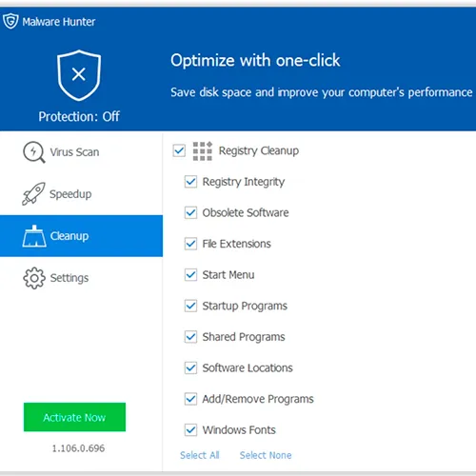Click the Select None link
The width and height of the screenshot is (476, 476).
coord(266,455)
